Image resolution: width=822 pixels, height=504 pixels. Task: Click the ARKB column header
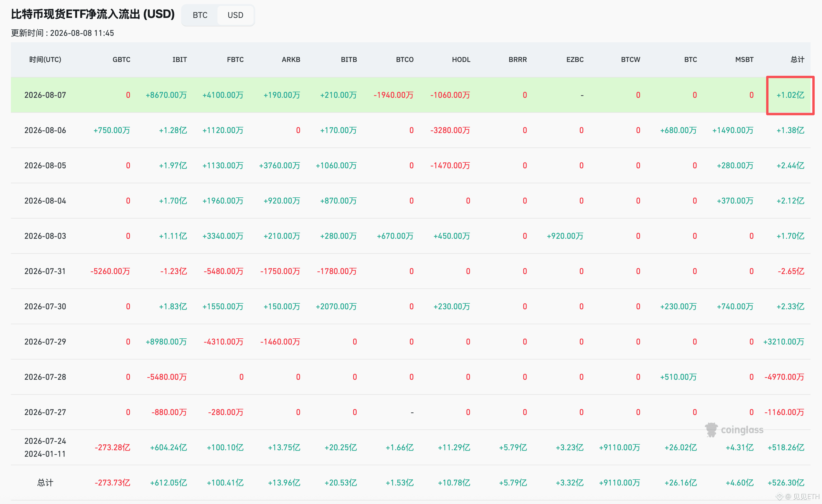291,60
